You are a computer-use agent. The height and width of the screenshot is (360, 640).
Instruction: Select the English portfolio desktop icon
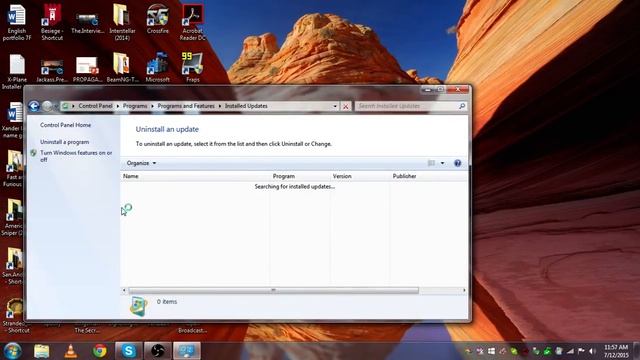pos(17,22)
